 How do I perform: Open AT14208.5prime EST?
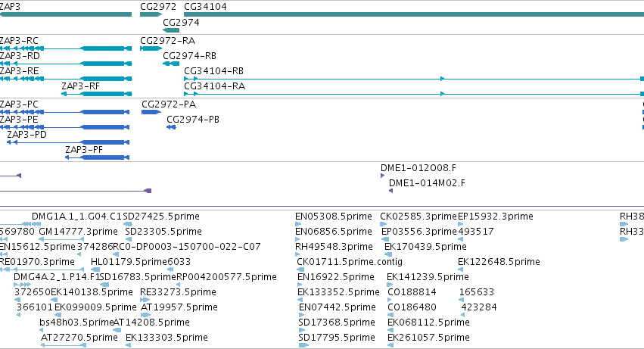[117, 330]
